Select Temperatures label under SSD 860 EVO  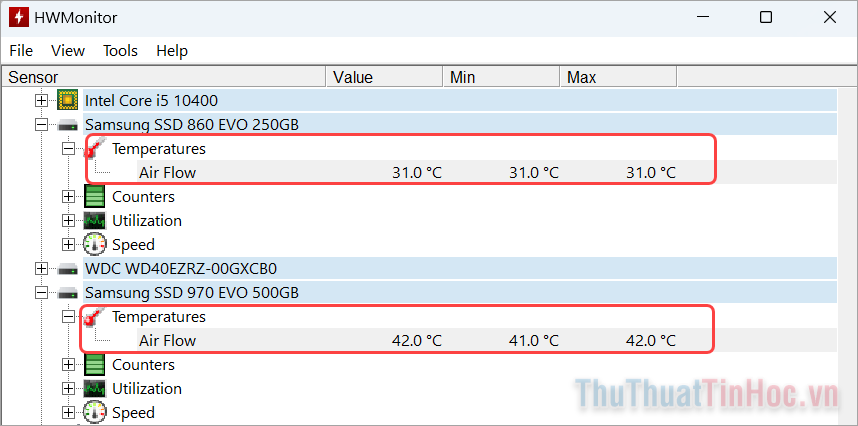pyautogui.click(x=159, y=149)
